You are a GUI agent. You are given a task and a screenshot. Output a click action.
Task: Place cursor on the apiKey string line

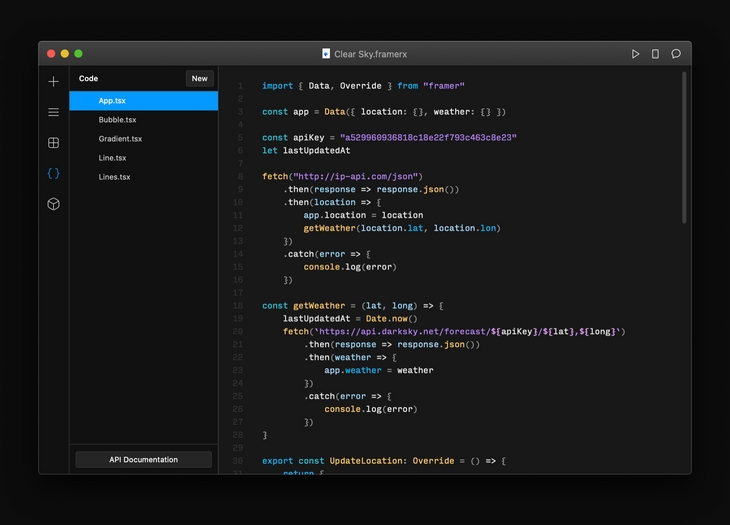click(x=428, y=138)
